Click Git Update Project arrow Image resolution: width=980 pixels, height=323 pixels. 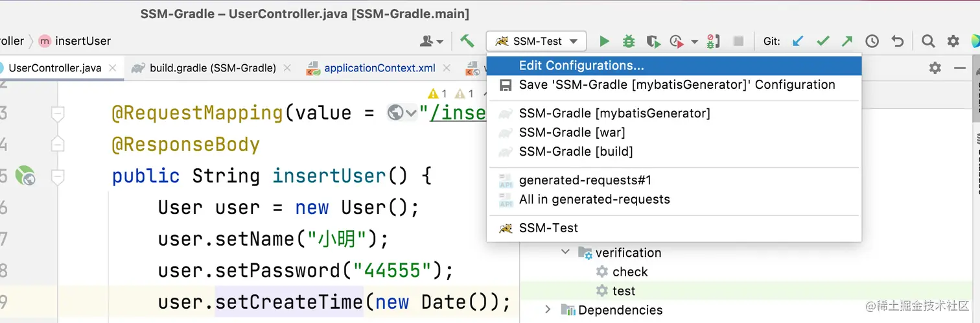[x=798, y=42]
